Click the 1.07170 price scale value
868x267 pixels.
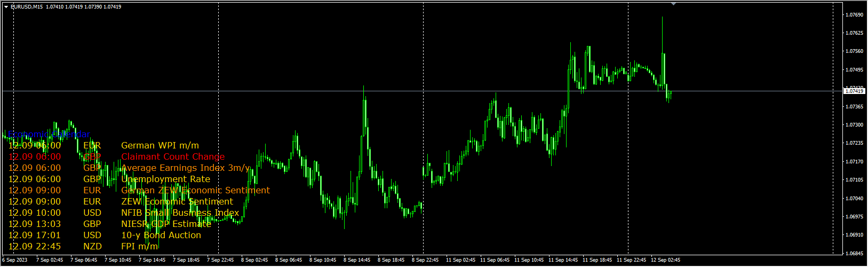(855, 162)
